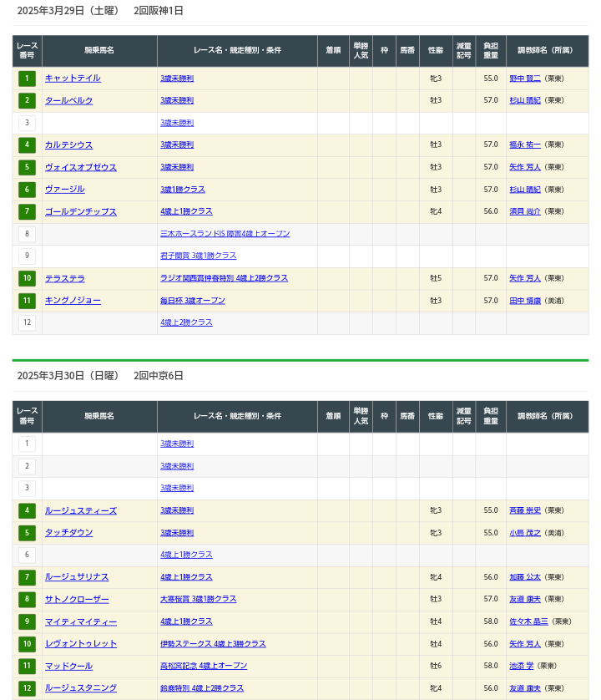Open horse link サトノクローザー

tap(77, 599)
